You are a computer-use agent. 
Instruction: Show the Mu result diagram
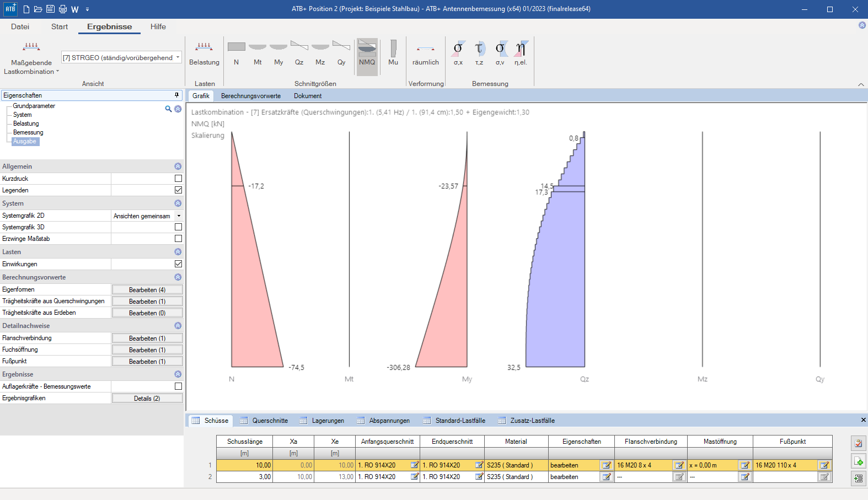pyautogui.click(x=393, y=53)
